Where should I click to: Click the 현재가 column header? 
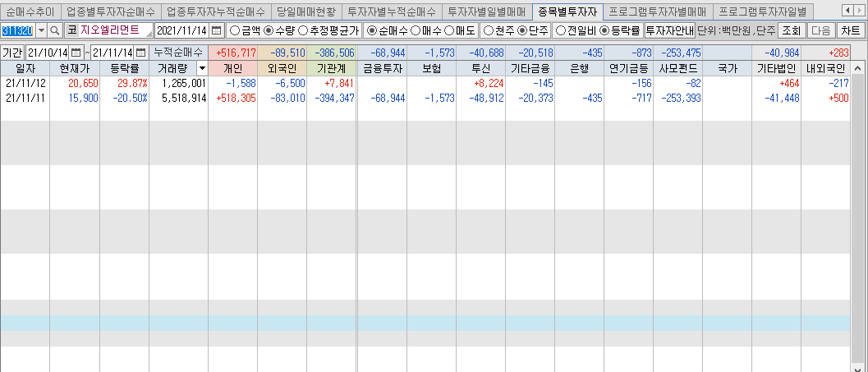pyautogui.click(x=75, y=69)
